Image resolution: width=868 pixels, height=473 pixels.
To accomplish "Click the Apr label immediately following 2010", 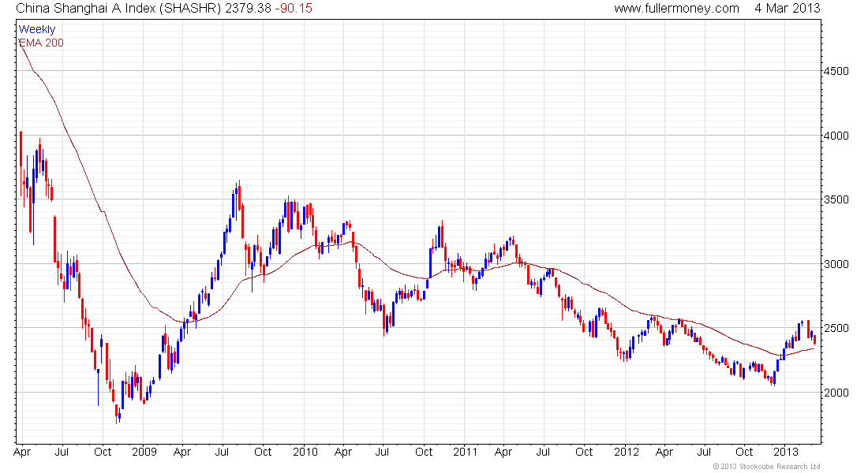I will coord(343,452).
